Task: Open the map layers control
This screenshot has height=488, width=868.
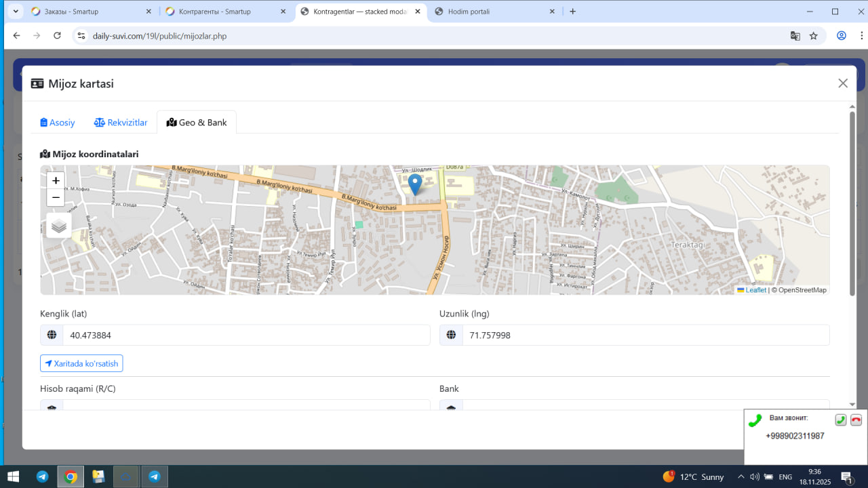Action: 59,226
